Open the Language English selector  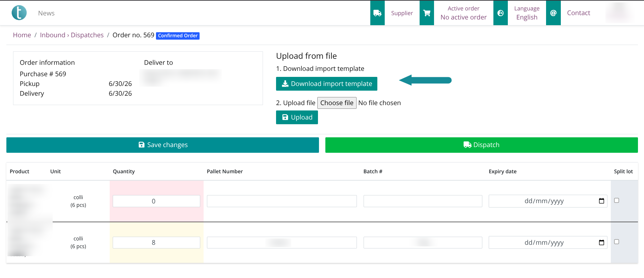(527, 13)
